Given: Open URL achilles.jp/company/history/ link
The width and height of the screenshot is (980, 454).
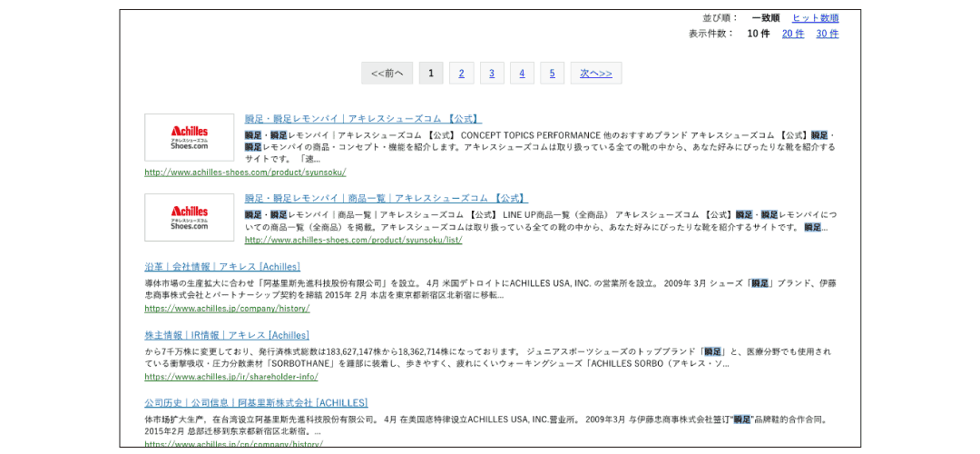Looking at the screenshot, I should point(227,309).
